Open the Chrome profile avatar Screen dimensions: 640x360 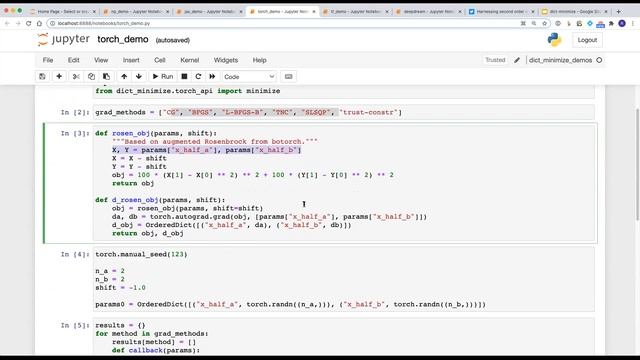pos(622,24)
